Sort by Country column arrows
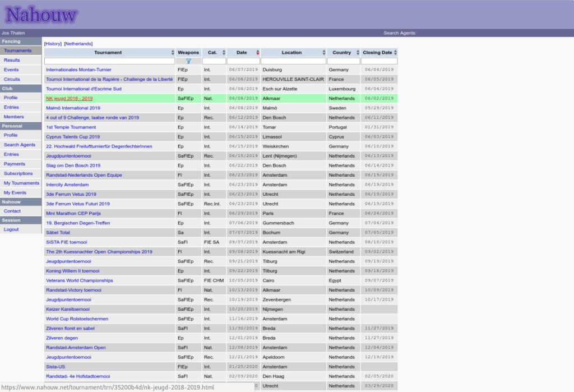Screen dimensions: 574x392 tap(357, 53)
